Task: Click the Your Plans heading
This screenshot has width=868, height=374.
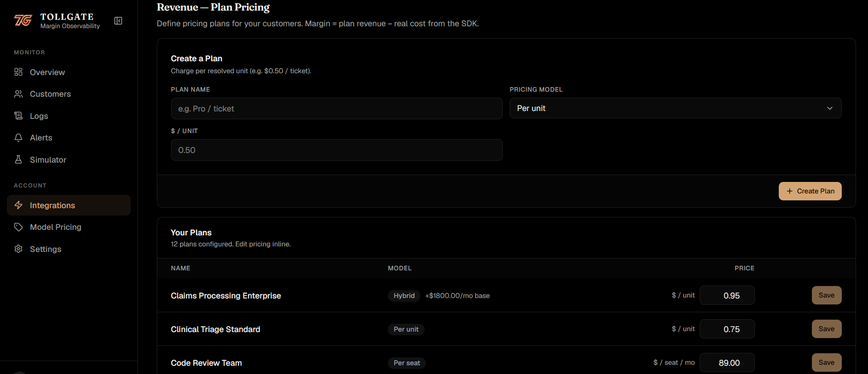Action: pos(191,233)
